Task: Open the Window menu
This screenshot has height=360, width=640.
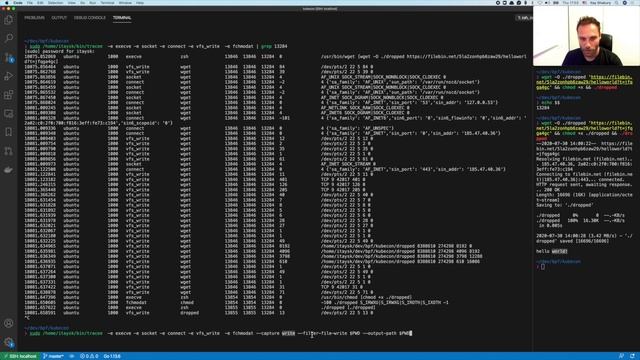Action: (x=125, y=3)
